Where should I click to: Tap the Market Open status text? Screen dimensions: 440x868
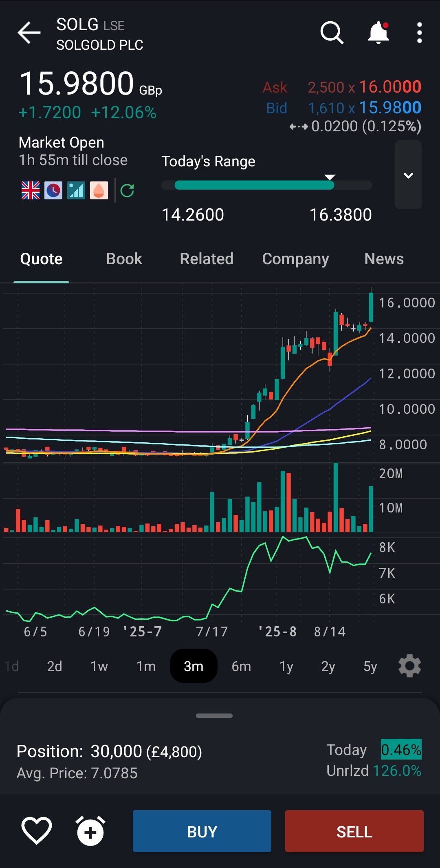click(x=62, y=142)
